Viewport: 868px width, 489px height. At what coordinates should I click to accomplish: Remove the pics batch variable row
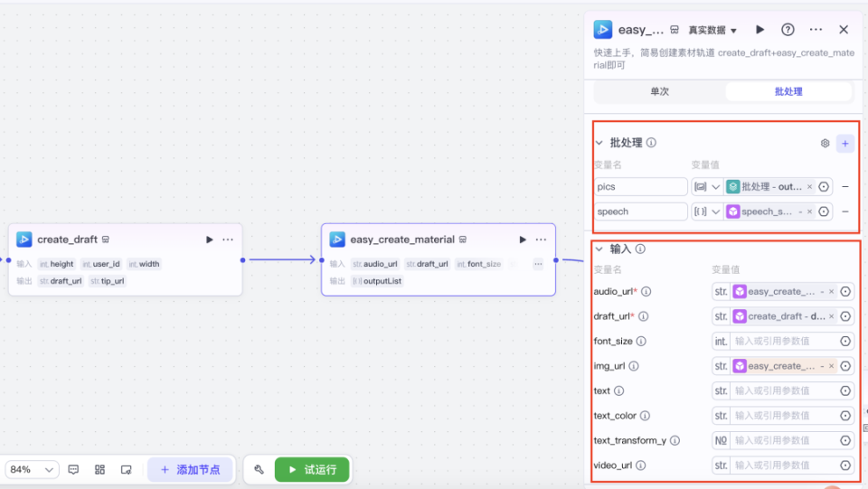tap(844, 187)
